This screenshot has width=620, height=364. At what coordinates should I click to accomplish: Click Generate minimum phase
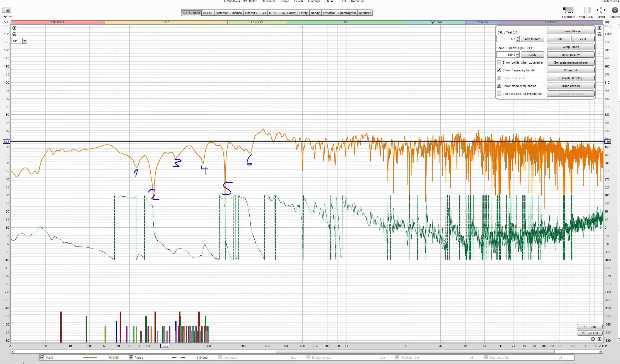(x=571, y=62)
